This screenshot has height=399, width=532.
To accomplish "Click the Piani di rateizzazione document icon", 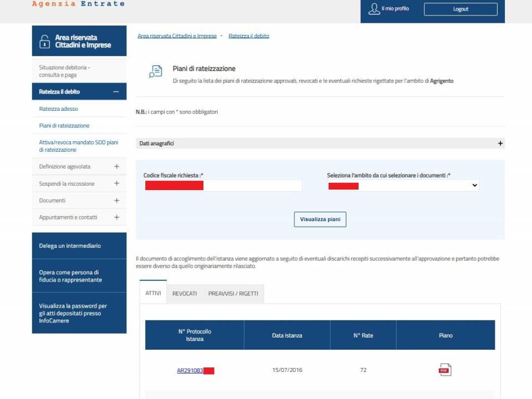I will [x=156, y=71].
